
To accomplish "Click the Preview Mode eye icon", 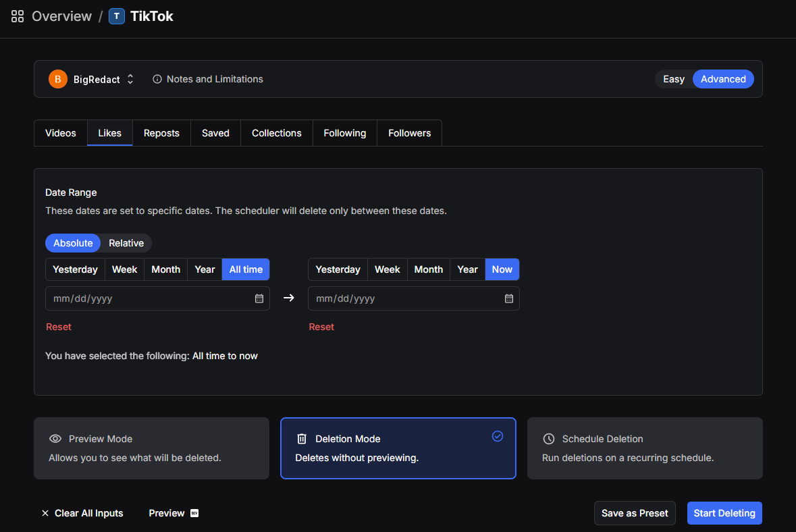I will click(x=55, y=439).
